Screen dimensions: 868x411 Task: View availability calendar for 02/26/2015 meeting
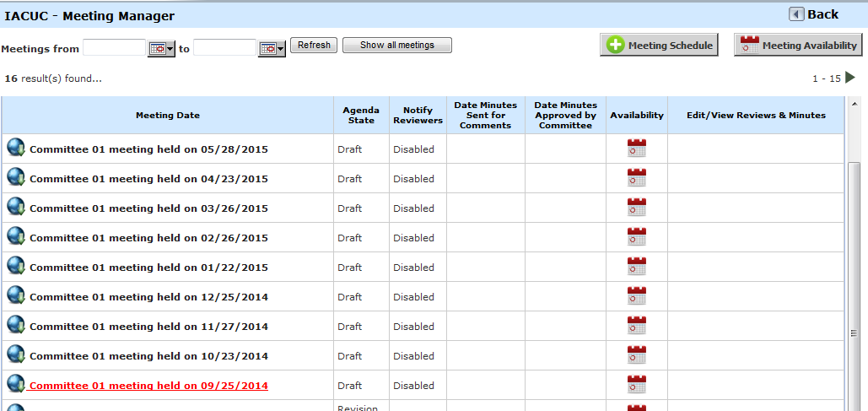(637, 237)
